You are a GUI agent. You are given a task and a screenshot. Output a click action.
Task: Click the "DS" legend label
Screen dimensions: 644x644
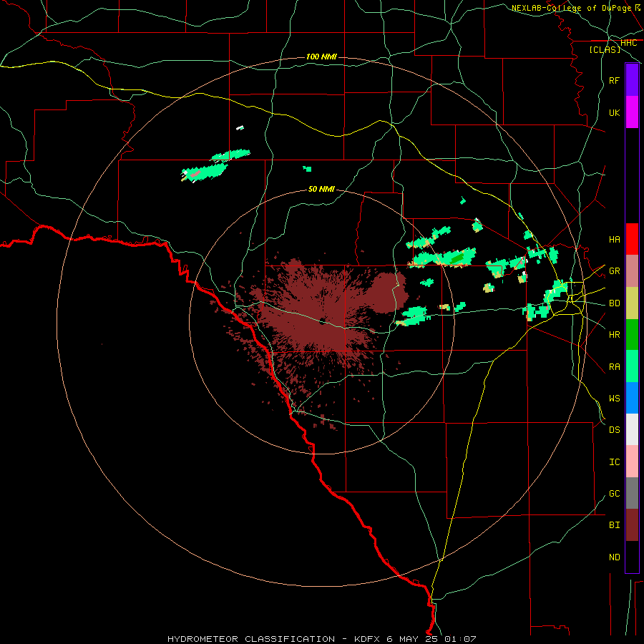click(x=614, y=430)
